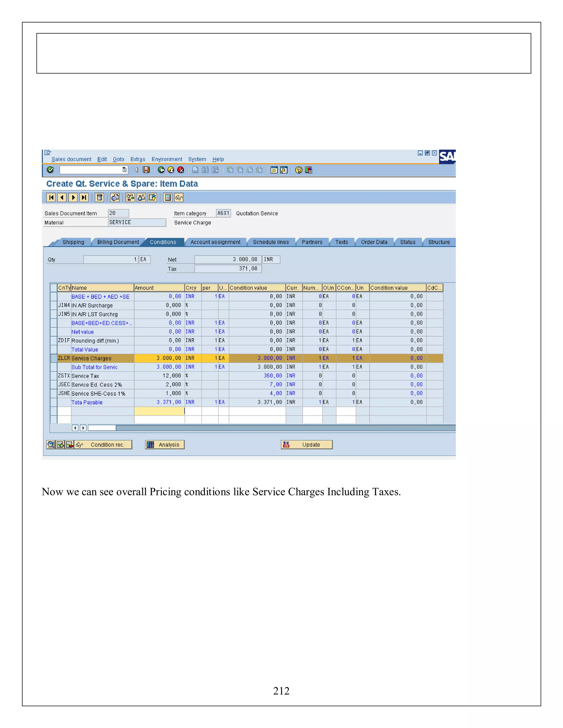Click the Delete item trash icon

pos(100,198)
